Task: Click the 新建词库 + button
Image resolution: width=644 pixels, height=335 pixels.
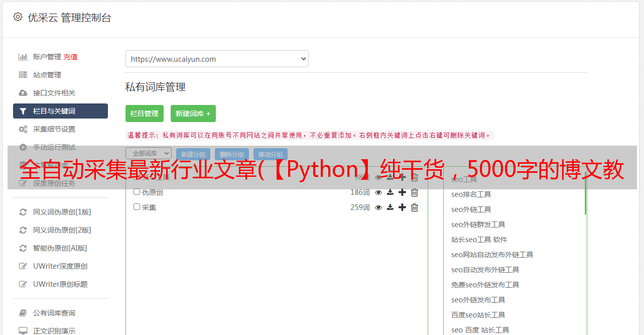Action: tap(193, 114)
